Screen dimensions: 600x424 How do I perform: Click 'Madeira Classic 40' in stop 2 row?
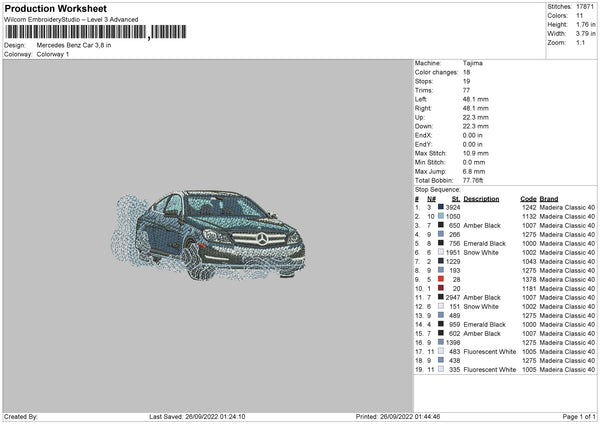coord(567,217)
